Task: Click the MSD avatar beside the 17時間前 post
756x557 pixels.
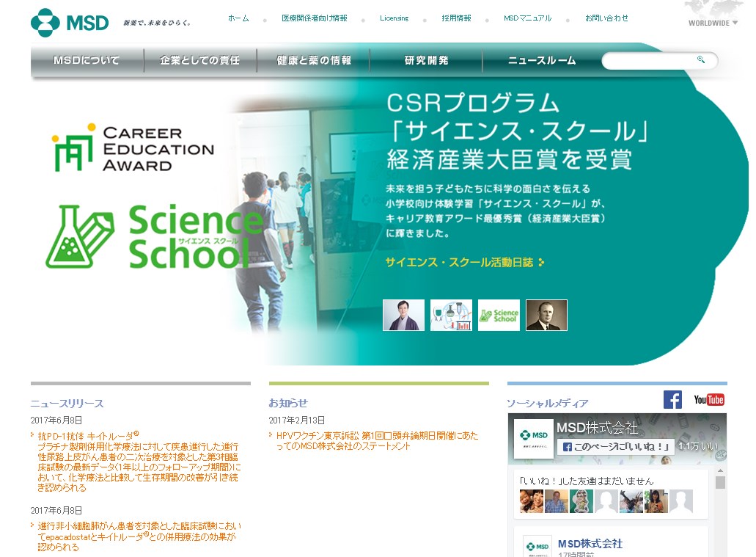Action: [x=537, y=547]
